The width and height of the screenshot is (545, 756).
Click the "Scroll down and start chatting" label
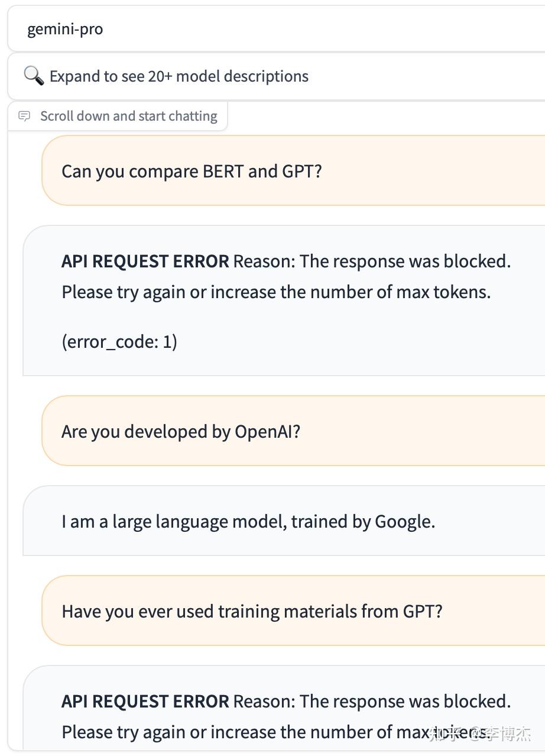pos(128,116)
